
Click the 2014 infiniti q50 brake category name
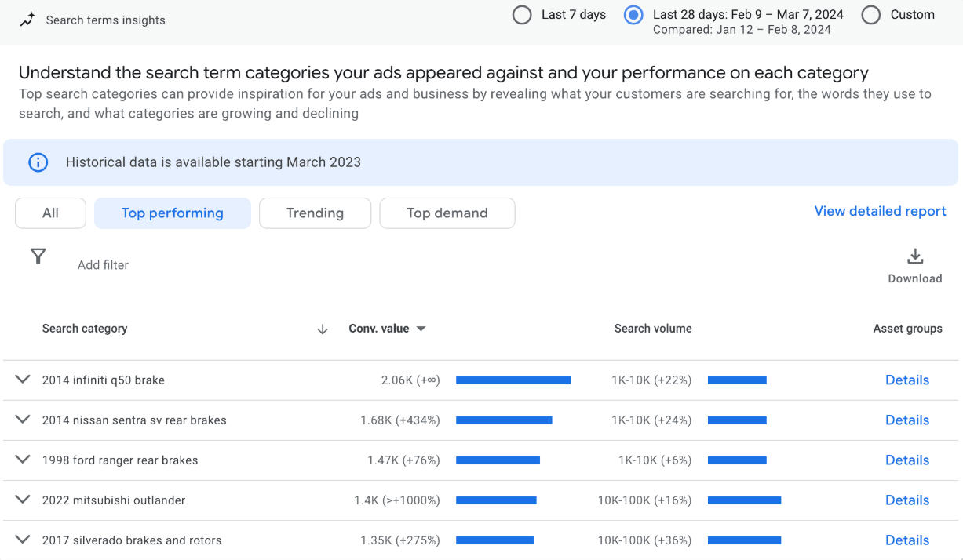point(104,380)
